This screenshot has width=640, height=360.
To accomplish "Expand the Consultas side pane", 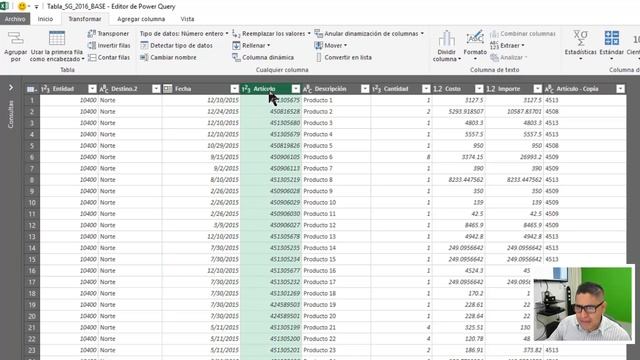I will (11, 87).
